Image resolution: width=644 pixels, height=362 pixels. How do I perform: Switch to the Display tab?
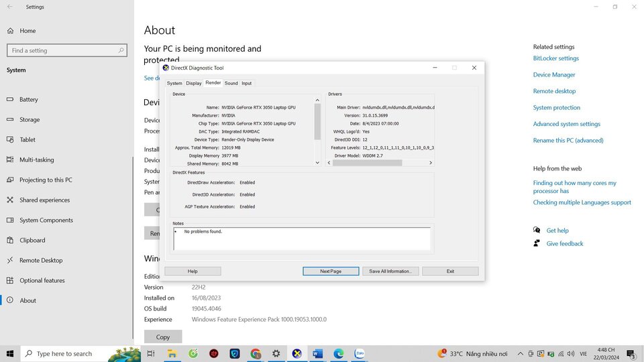[x=193, y=83]
